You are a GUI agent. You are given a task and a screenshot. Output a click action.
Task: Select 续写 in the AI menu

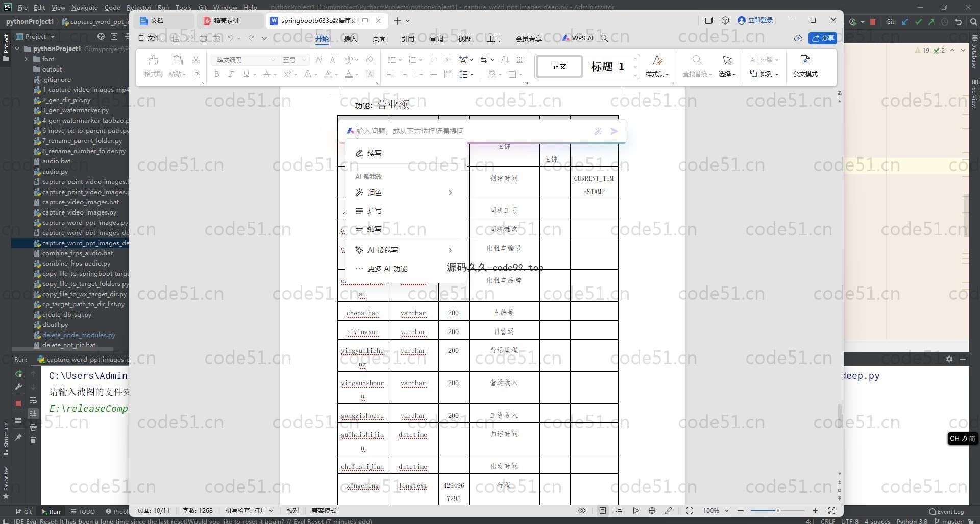pos(375,153)
